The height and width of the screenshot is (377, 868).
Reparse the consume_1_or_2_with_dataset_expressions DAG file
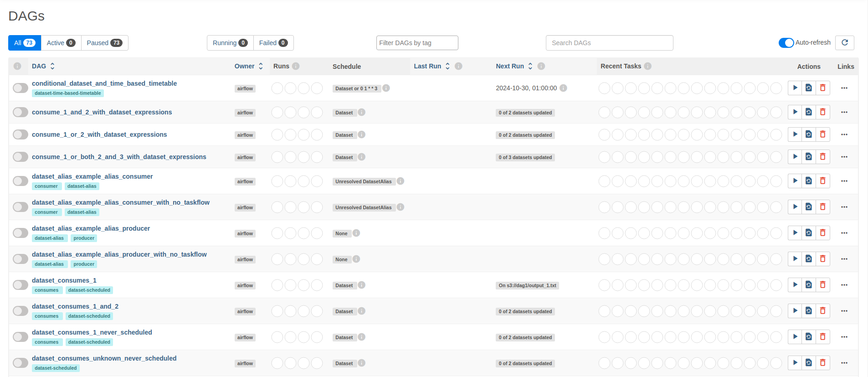point(808,134)
